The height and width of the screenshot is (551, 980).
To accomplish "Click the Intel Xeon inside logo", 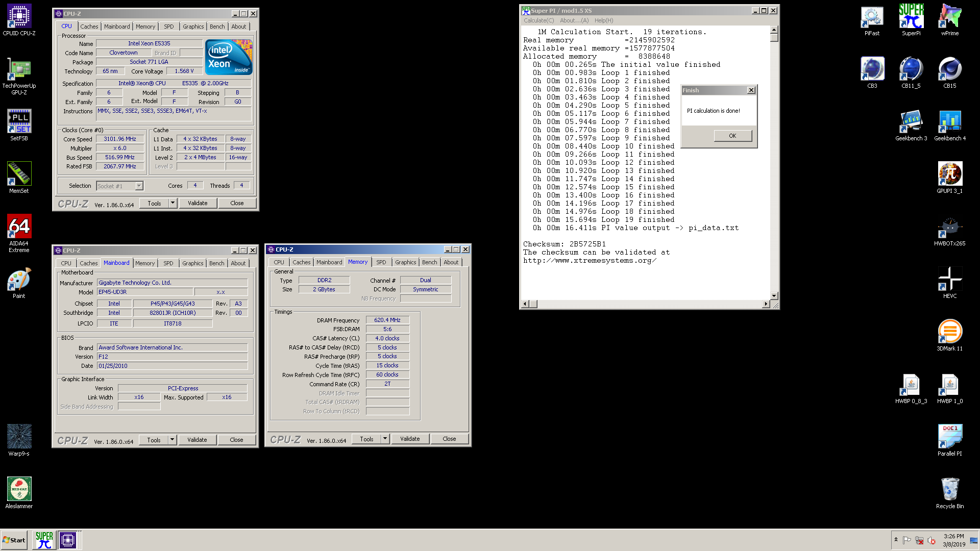I will click(x=229, y=57).
